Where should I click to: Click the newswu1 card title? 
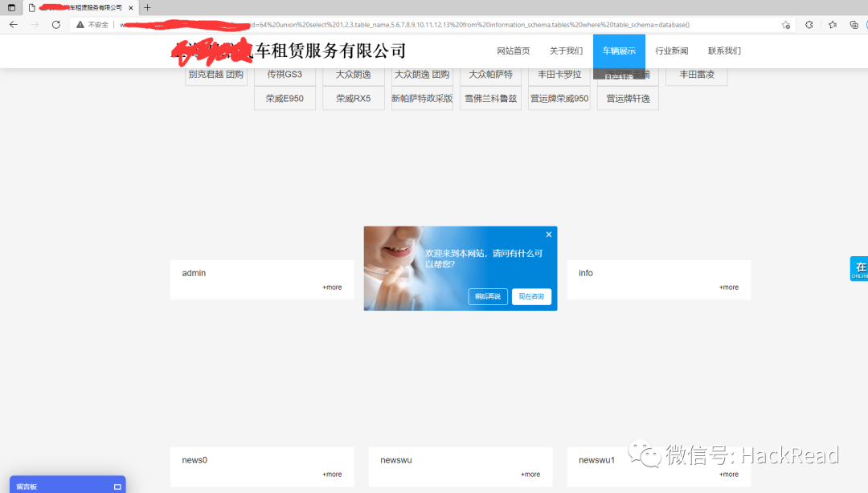click(x=596, y=460)
